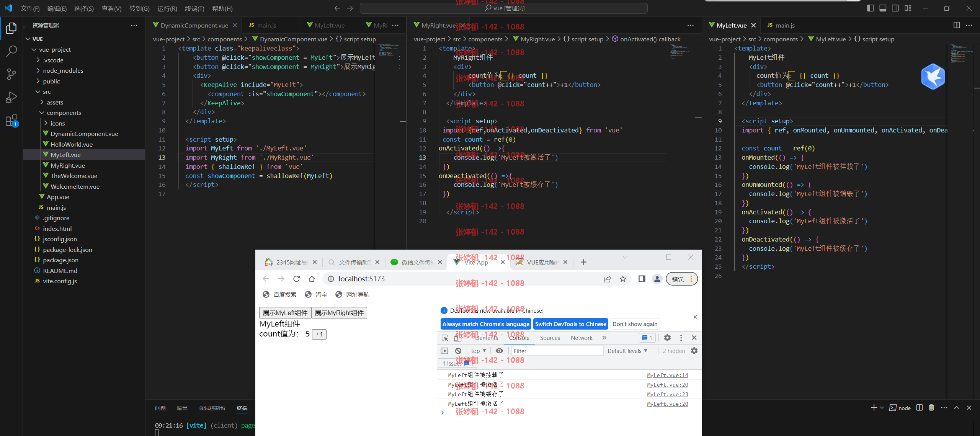Reload the localhost page in browser
980x436 pixels.
point(296,279)
